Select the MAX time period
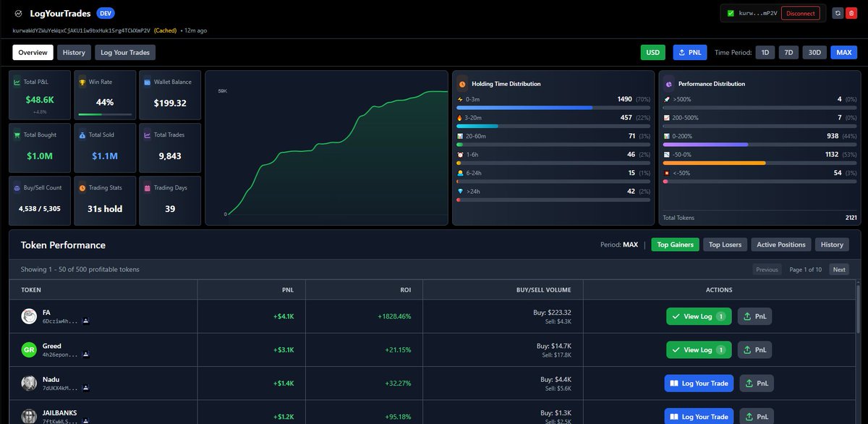Image resolution: width=868 pixels, height=424 pixels. (x=843, y=52)
